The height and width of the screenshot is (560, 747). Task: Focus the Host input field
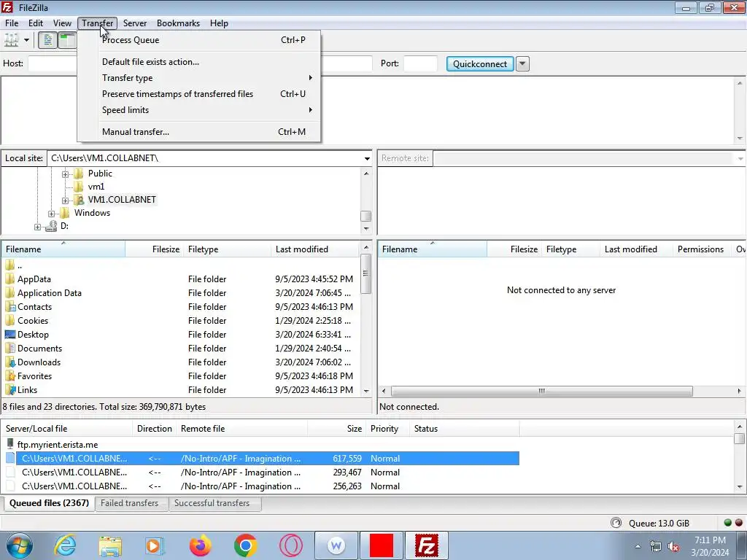(x=53, y=64)
